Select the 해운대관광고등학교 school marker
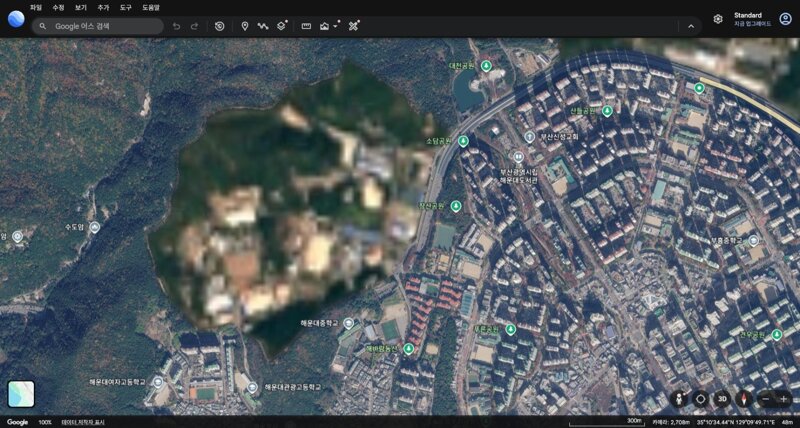800x428 pixels. 252,387
